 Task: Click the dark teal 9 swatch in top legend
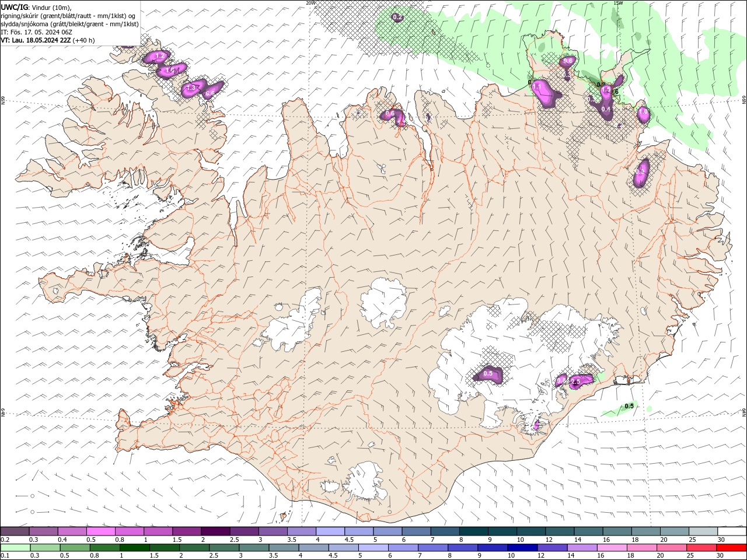(x=502, y=531)
